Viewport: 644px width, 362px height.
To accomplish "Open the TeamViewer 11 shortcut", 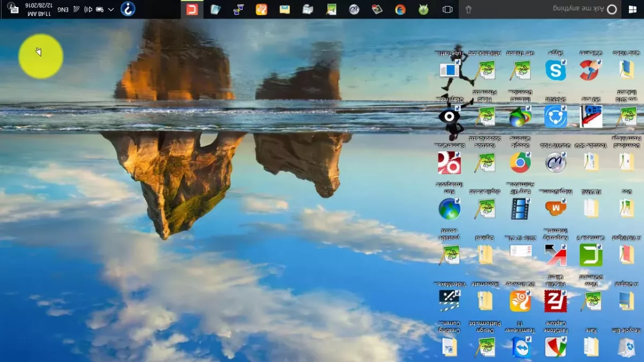I will (x=520, y=347).
